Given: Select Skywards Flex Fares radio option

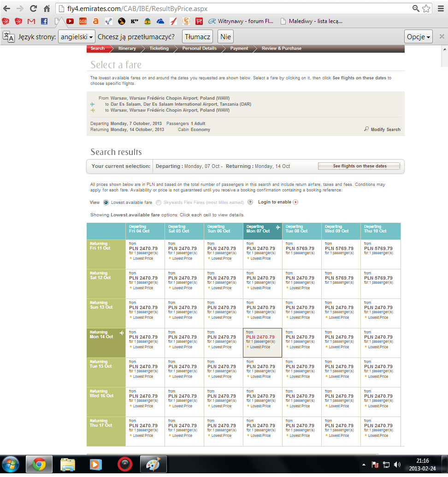Looking at the screenshot, I should point(159,203).
